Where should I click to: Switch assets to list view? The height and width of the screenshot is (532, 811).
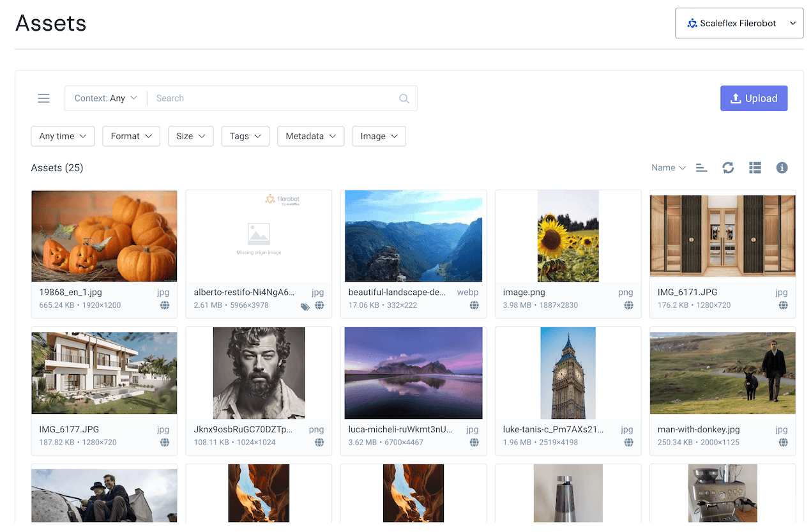[x=755, y=167]
